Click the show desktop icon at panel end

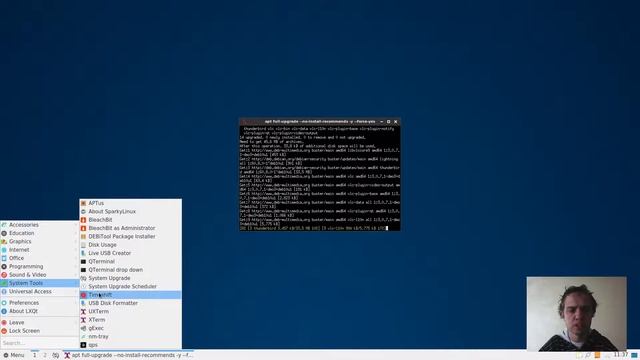635,356
